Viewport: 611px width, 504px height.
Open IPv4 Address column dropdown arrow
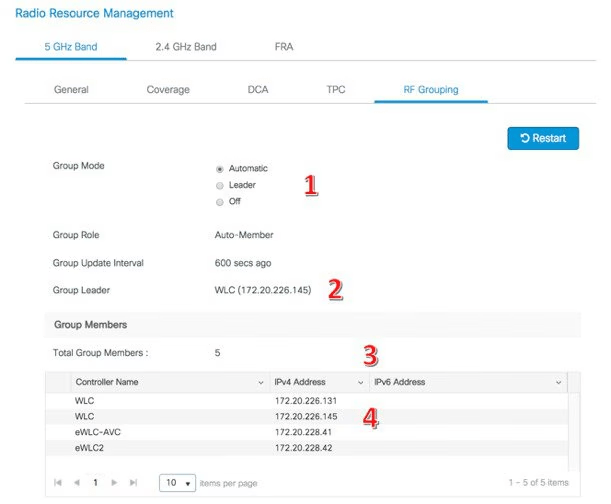point(360,383)
